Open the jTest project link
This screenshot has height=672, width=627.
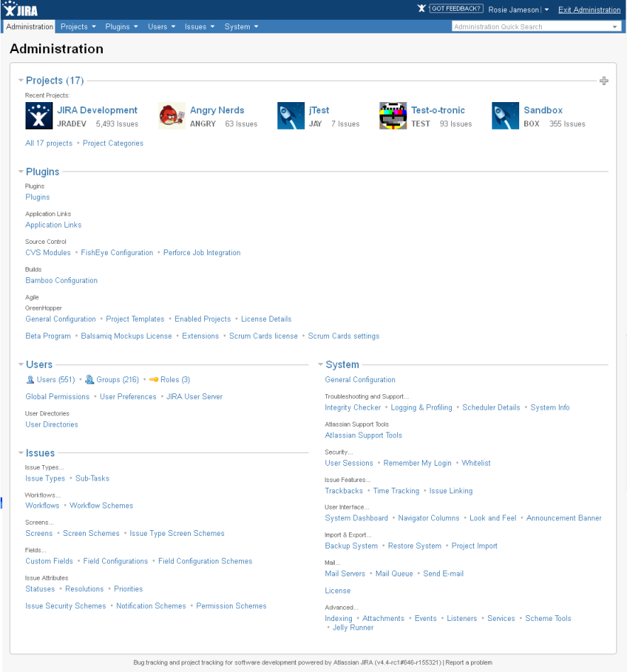click(x=319, y=110)
